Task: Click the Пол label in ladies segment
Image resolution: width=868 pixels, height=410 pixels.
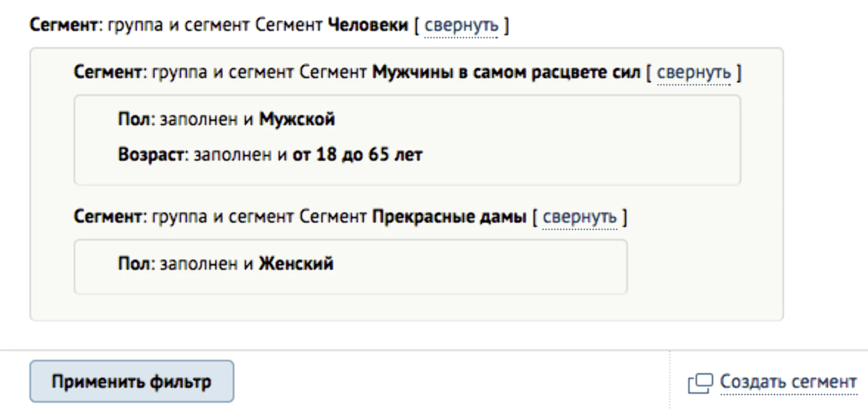Action: [x=134, y=264]
